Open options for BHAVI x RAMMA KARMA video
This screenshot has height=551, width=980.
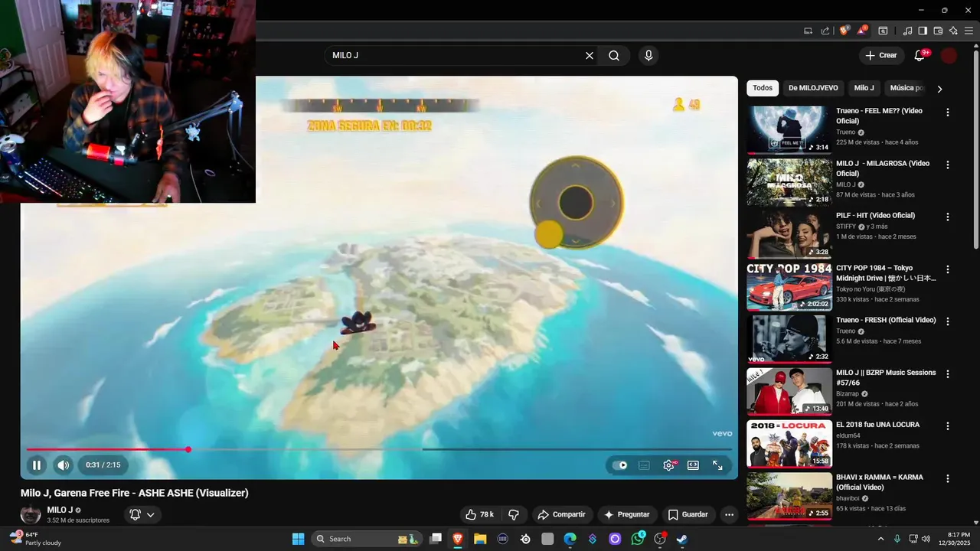(948, 478)
